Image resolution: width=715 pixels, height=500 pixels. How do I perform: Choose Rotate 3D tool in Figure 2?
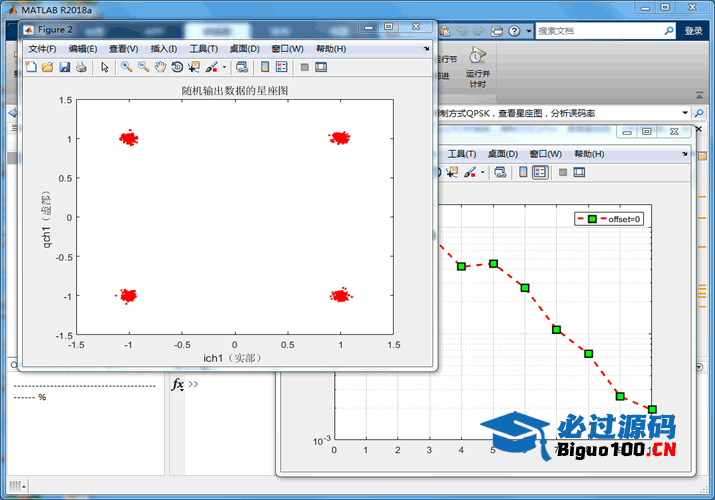(177, 67)
